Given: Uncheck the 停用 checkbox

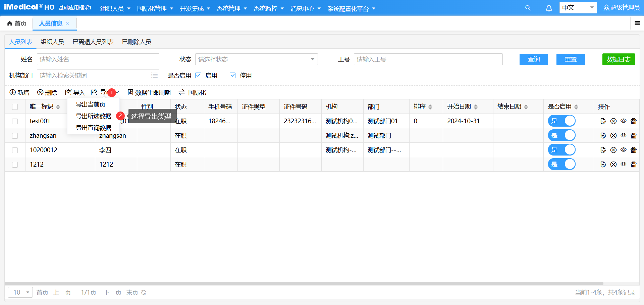Looking at the screenshot, I should click(x=232, y=76).
